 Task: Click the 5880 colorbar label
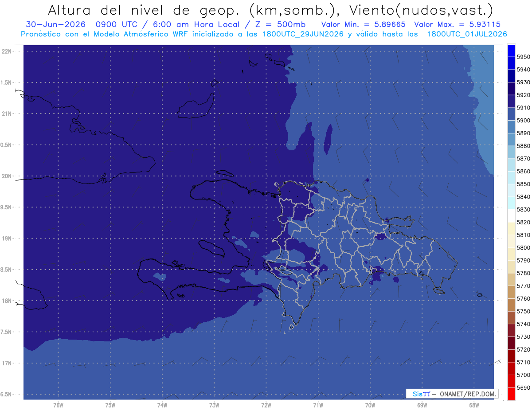pos(524,146)
